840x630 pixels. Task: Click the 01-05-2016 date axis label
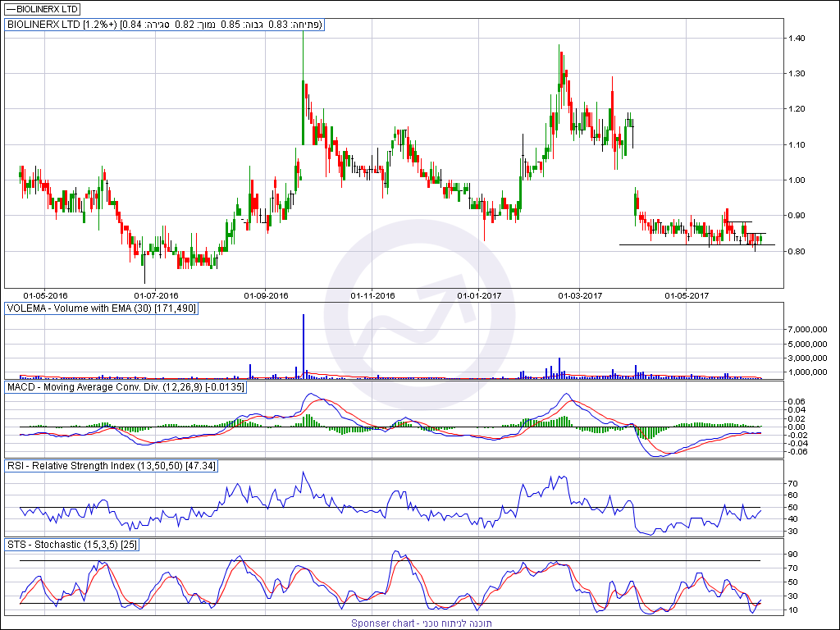[45, 295]
